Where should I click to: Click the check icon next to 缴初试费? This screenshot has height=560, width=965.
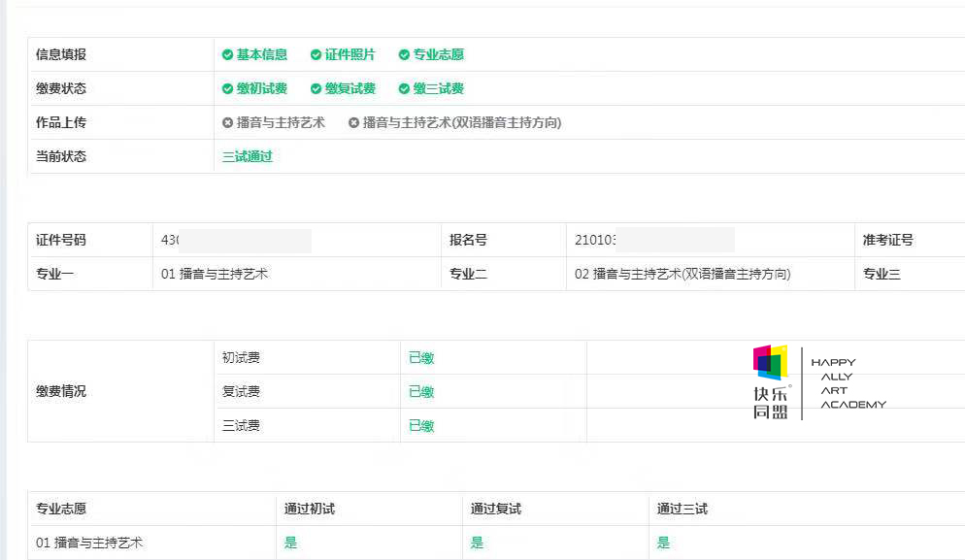(x=228, y=88)
